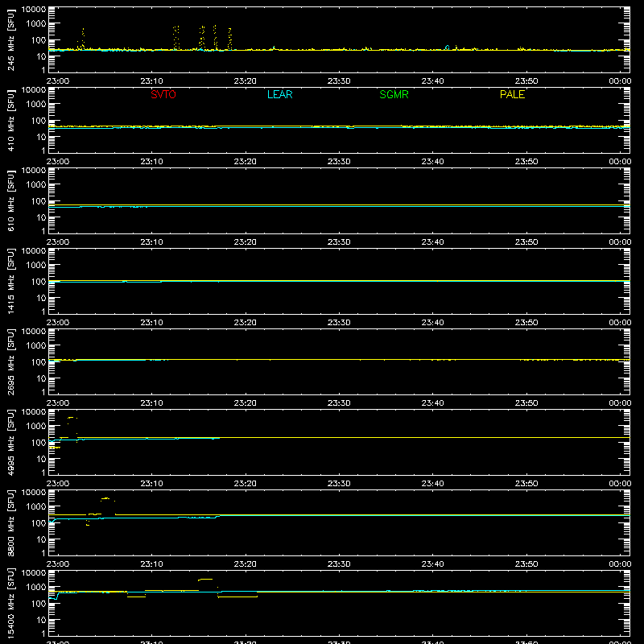Click the yellow burst after 23:00 in 245 MHz panel
Image resolution: width=644 pixels, height=644 pixels.
(82, 39)
